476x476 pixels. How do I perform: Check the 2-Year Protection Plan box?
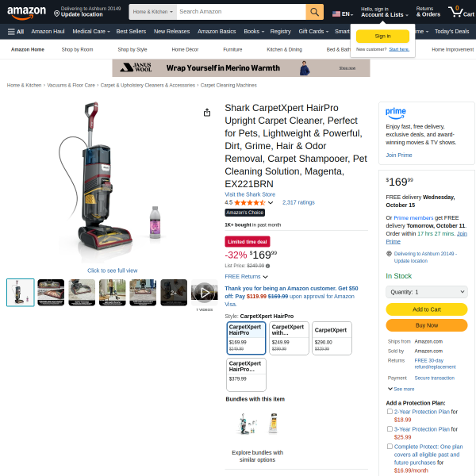pyautogui.click(x=390, y=411)
